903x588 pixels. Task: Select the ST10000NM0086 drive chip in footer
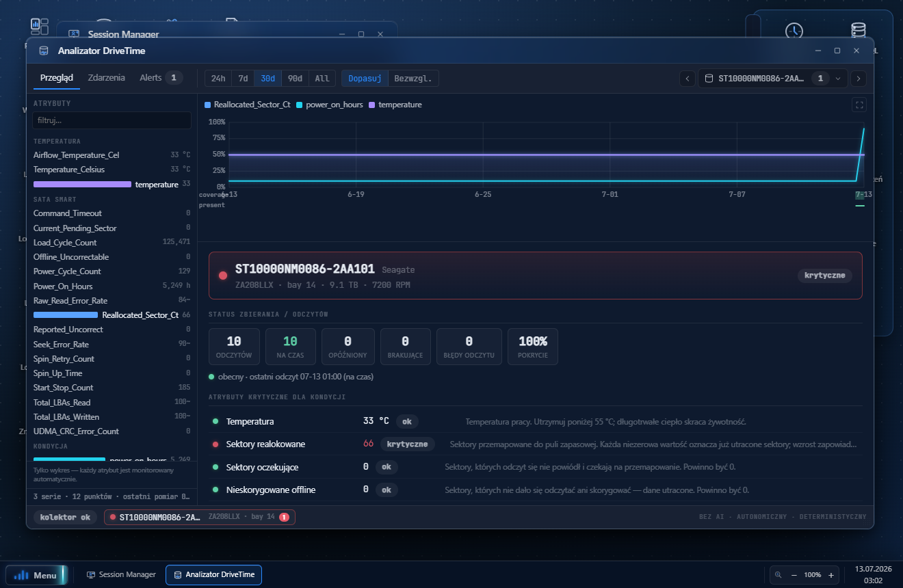coord(200,518)
